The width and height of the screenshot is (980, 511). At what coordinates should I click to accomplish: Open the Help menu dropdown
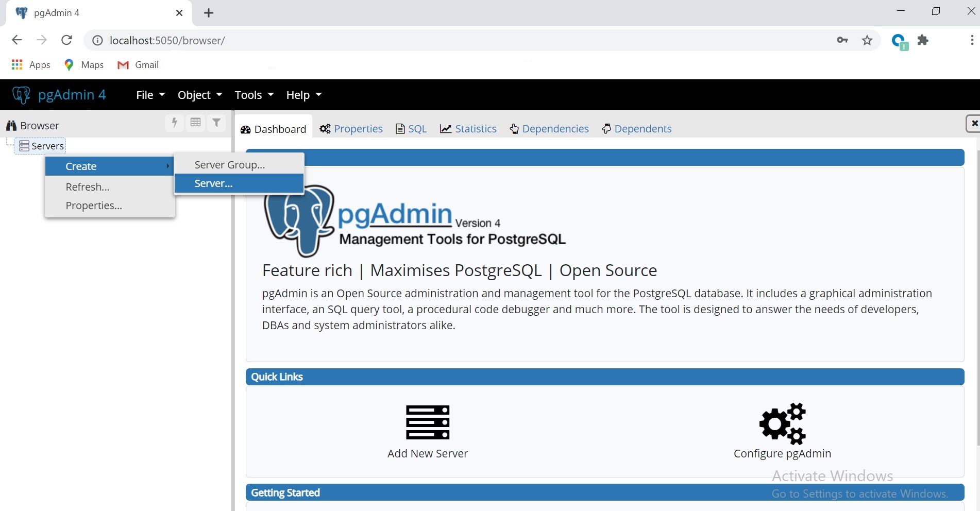point(304,95)
